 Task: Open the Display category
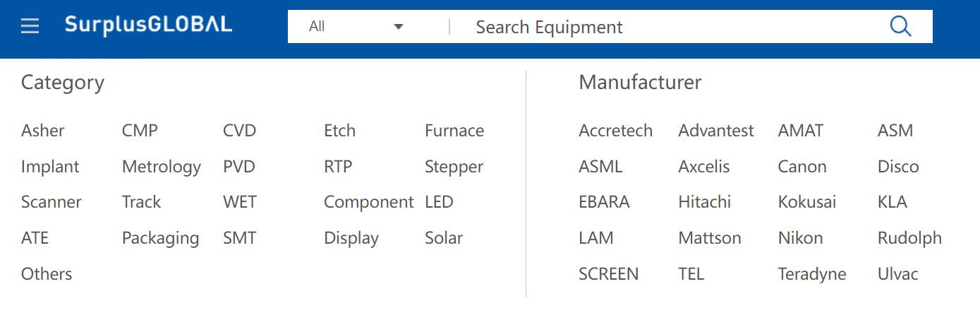[351, 238]
